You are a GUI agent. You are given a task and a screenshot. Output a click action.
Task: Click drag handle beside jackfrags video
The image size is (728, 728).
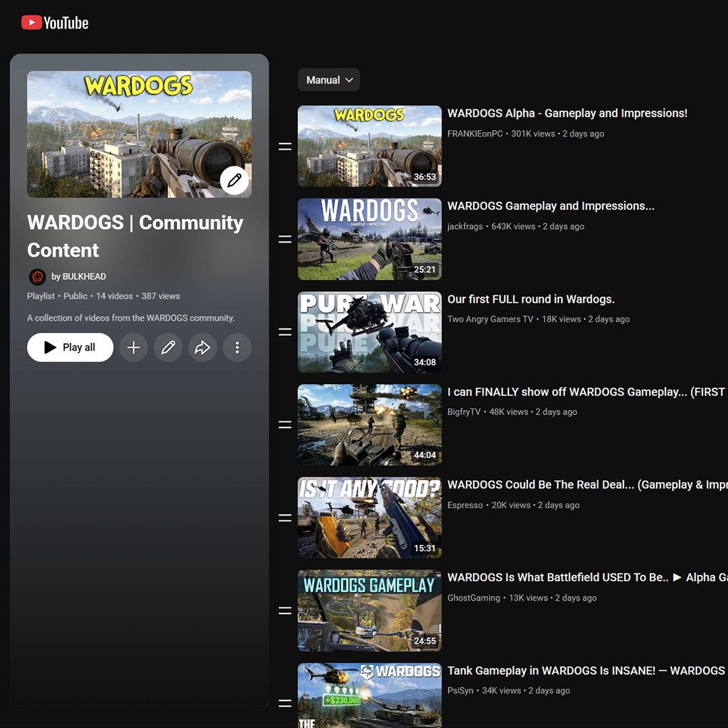pos(285,239)
